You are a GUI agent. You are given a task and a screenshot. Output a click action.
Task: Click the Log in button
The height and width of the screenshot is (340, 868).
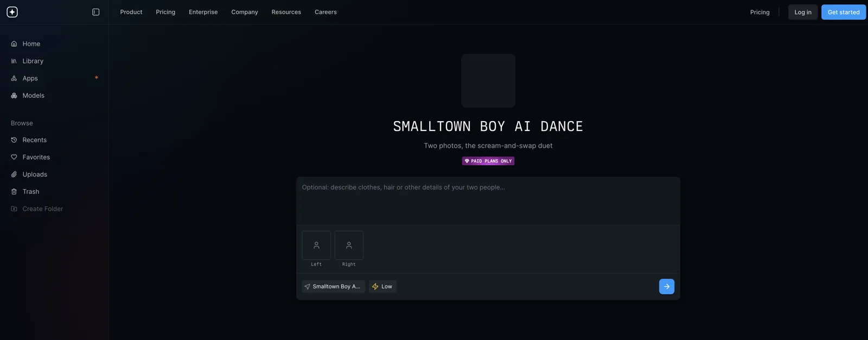[x=803, y=12]
